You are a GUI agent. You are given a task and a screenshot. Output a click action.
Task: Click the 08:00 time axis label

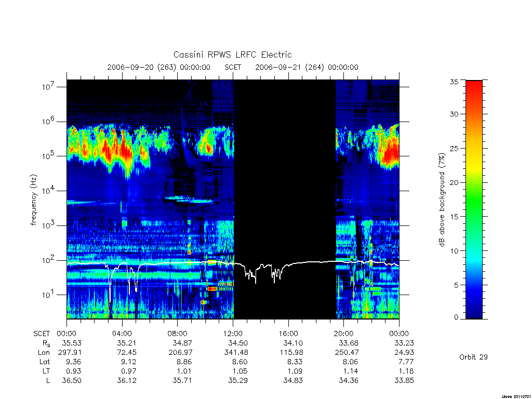click(x=178, y=334)
